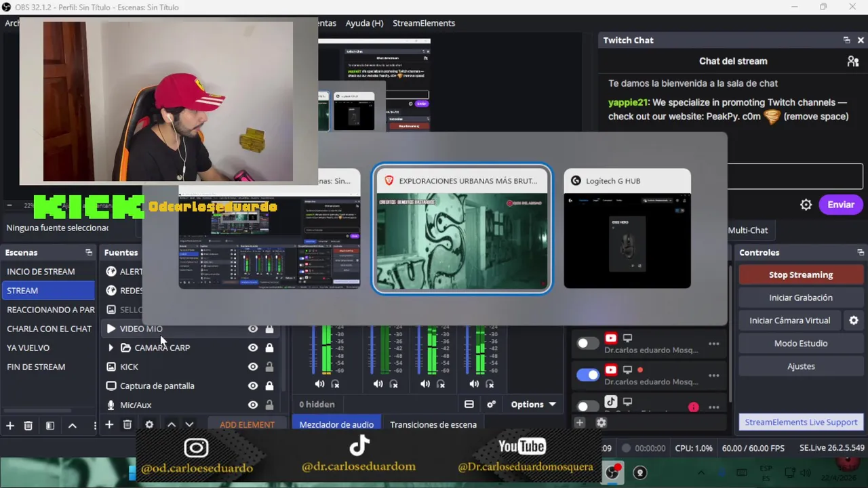Undock the Escenas panel with float icon
The image size is (868, 488).
(x=89, y=252)
